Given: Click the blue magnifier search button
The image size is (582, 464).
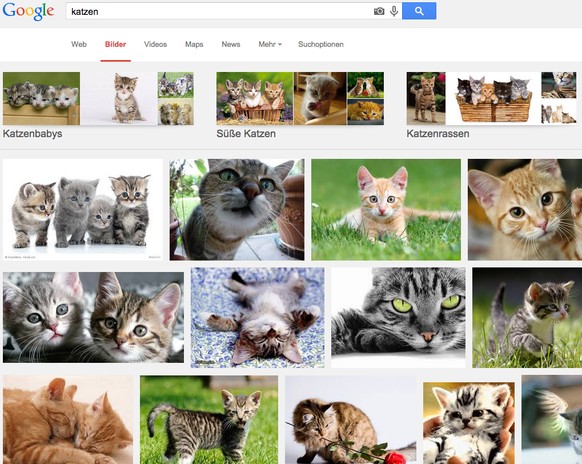Looking at the screenshot, I should (419, 11).
